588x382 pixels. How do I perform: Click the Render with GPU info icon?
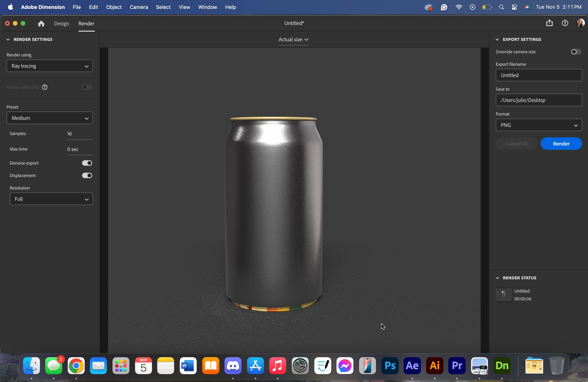point(45,87)
